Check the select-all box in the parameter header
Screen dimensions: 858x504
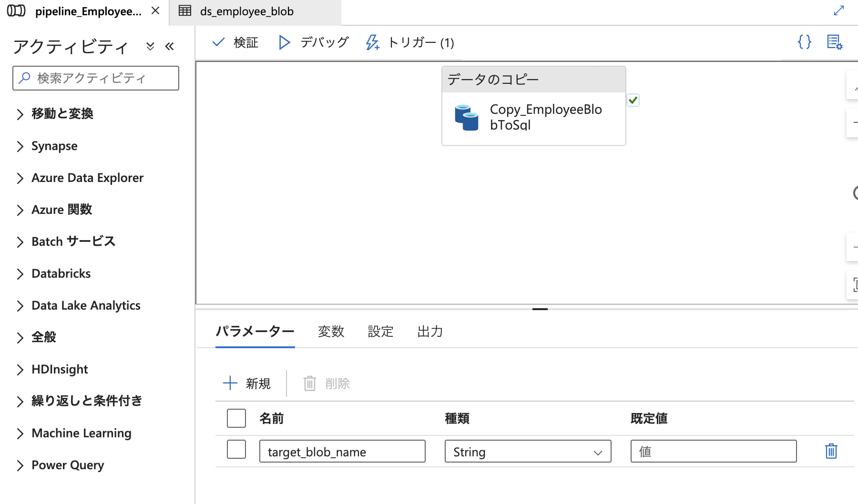pos(236,418)
